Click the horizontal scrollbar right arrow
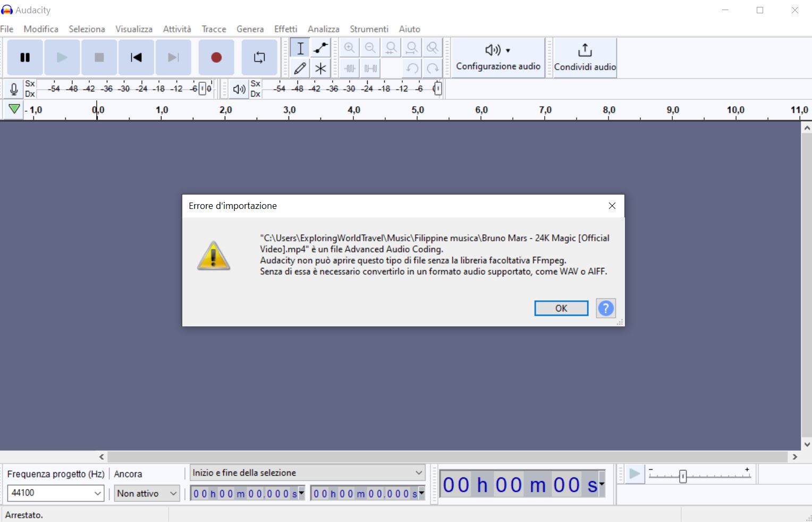812x522 pixels. point(795,457)
